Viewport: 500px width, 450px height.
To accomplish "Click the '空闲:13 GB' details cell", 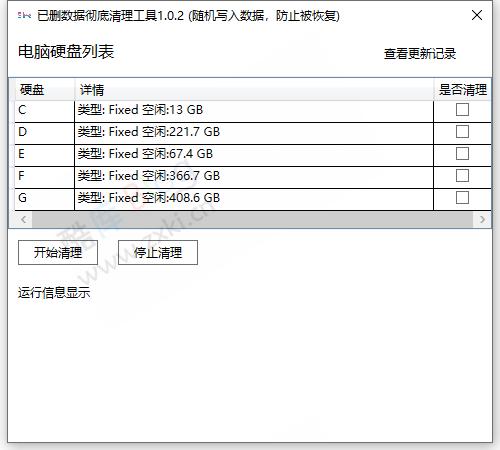I will (x=254, y=111).
